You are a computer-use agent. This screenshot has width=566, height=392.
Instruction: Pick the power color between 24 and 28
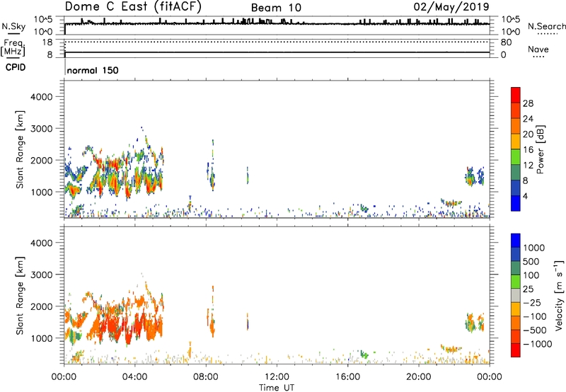516,110
